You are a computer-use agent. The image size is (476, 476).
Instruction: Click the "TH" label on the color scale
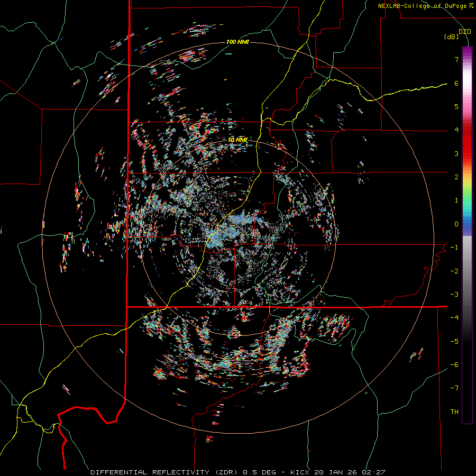(x=454, y=412)
